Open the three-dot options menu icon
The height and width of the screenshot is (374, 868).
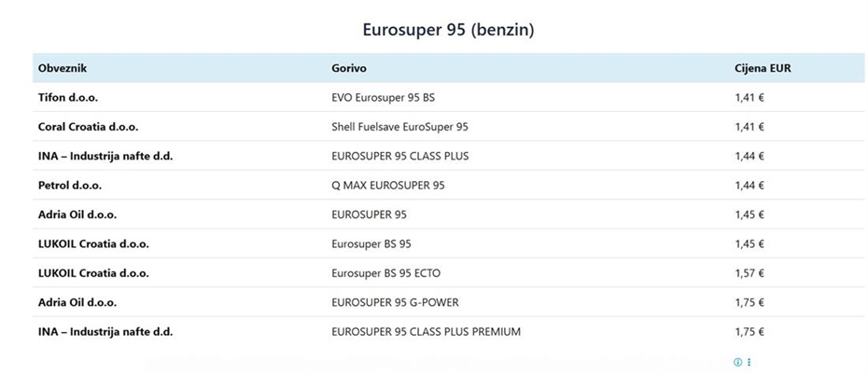(x=749, y=363)
